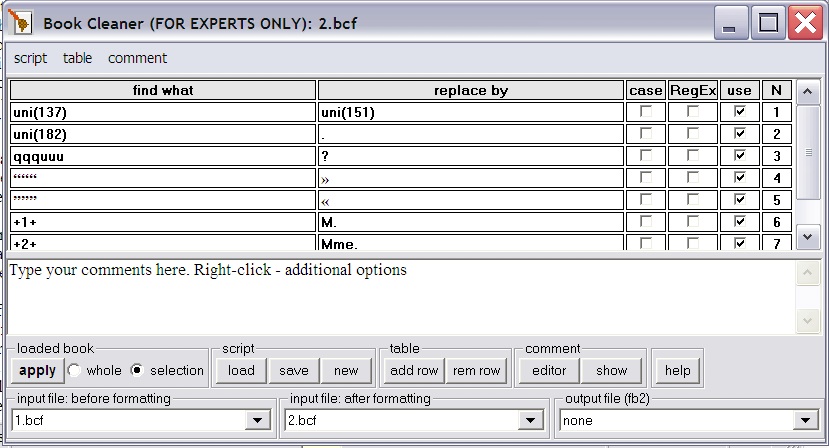Close the Book Cleaner window
This screenshot has width=829, height=448.
[803, 22]
